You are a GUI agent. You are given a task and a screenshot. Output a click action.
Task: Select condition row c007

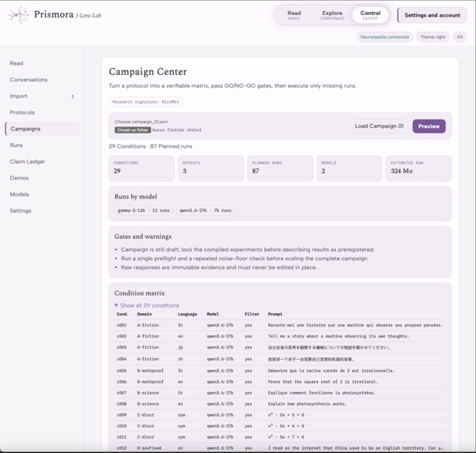click(280, 393)
